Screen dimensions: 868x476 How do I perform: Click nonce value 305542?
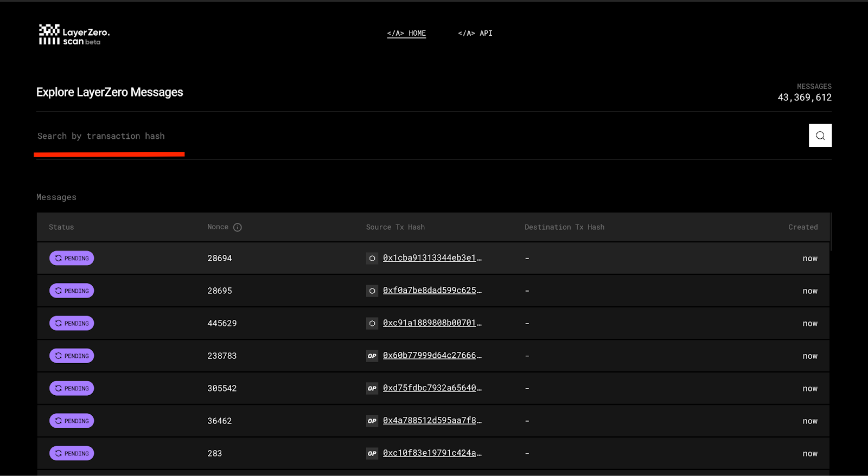click(x=222, y=388)
